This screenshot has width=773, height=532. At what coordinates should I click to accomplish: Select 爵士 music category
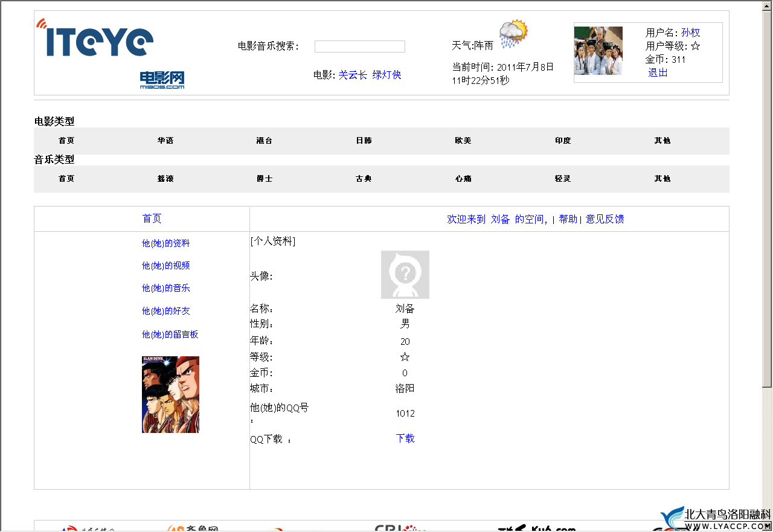(x=265, y=179)
